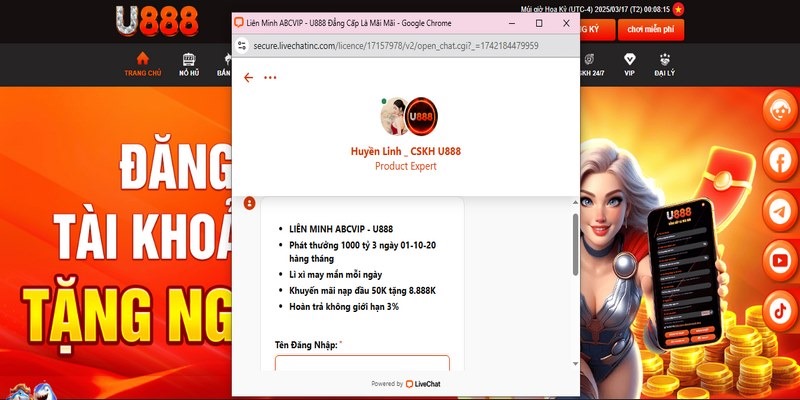Open the Telegram icon on the right sidebar
Image resolution: width=800 pixels, height=400 pixels.
click(780, 211)
